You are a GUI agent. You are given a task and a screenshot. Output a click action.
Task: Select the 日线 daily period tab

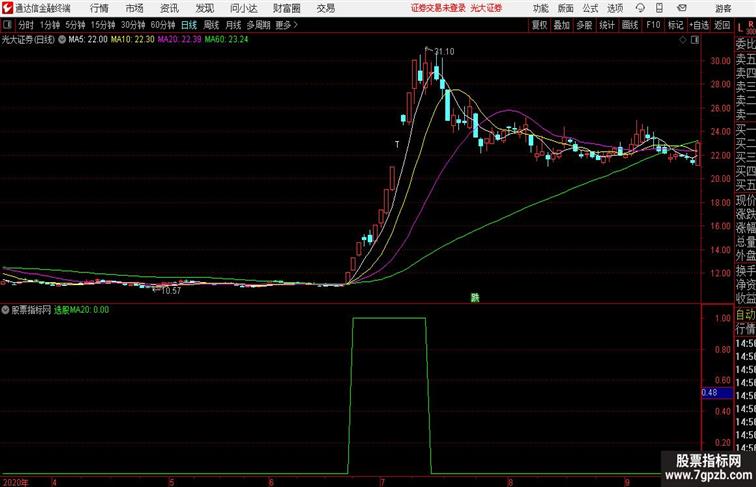[x=189, y=25]
